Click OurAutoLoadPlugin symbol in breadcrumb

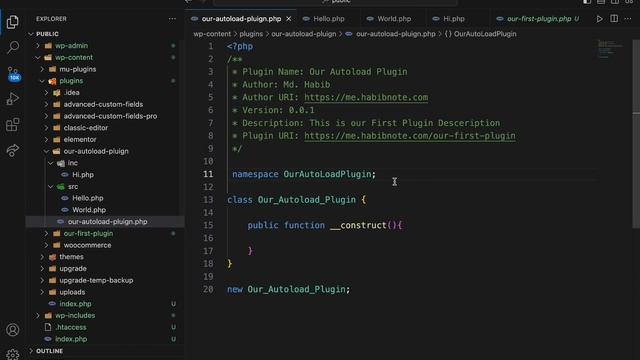pos(485,34)
